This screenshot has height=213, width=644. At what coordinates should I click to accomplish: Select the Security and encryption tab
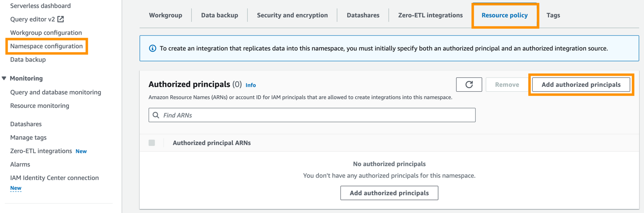pyautogui.click(x=292, y=15)
